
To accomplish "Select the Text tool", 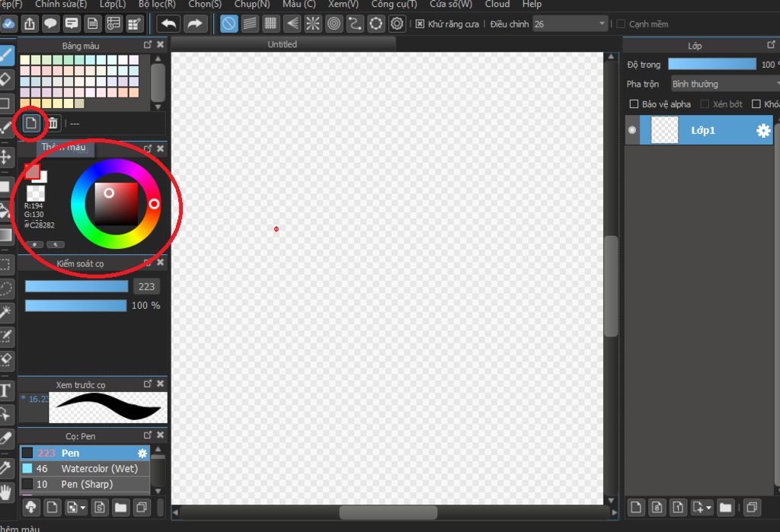I will pyautogui.click(x=5, y=390).
